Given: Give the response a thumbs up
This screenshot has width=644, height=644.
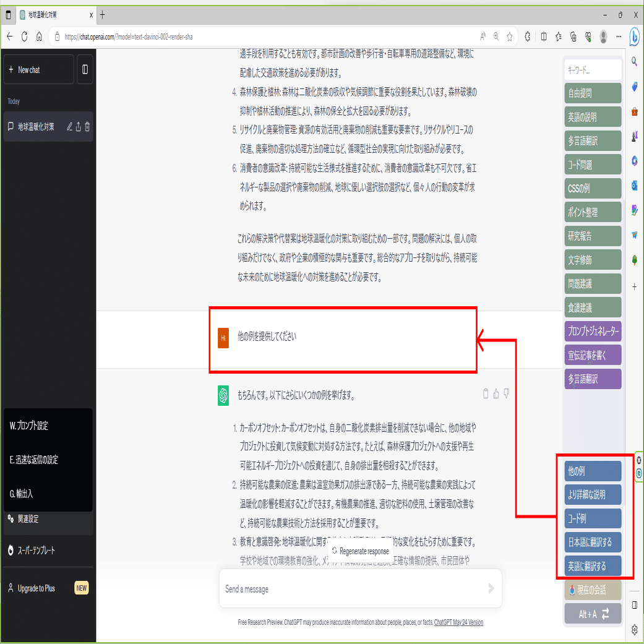Looking at the screenshot, I should click(496, 393).
